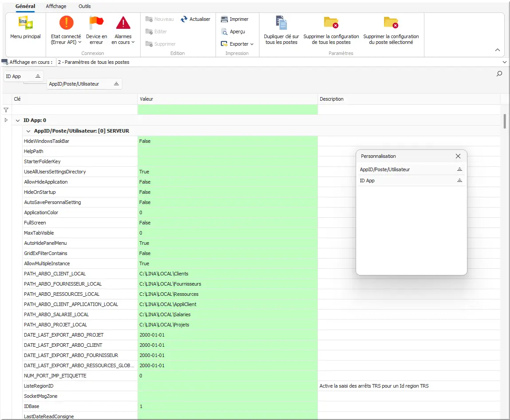Click the ListeRegionID description text

[374, 386]
